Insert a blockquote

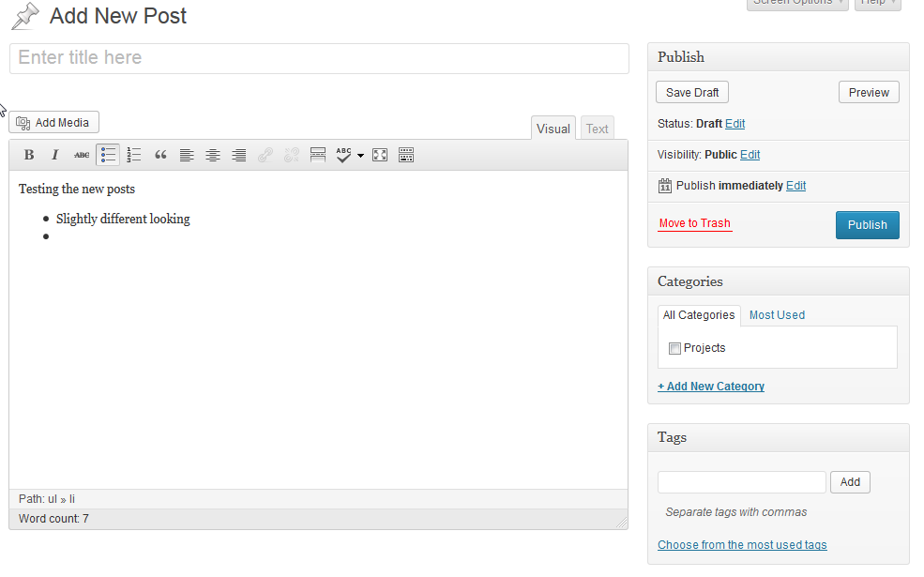(160, 155)
